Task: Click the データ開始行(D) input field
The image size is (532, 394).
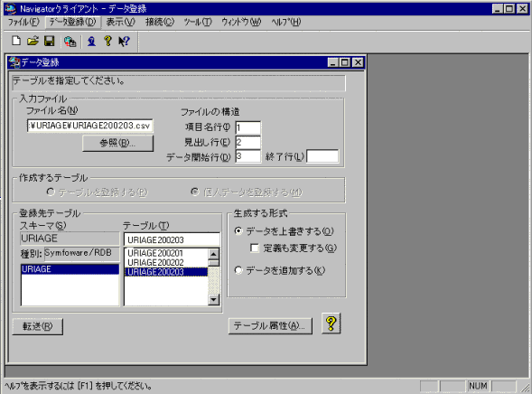Action: point(248,156)
